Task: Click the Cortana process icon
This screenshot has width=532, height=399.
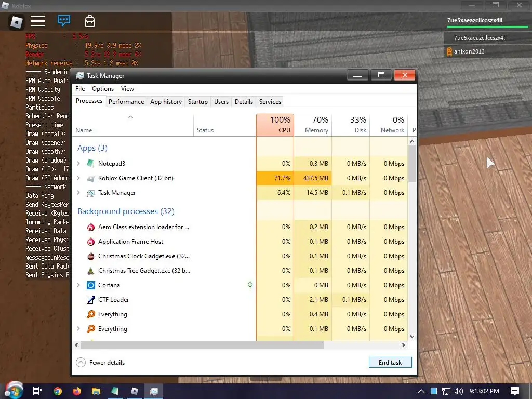Action: 90,285
